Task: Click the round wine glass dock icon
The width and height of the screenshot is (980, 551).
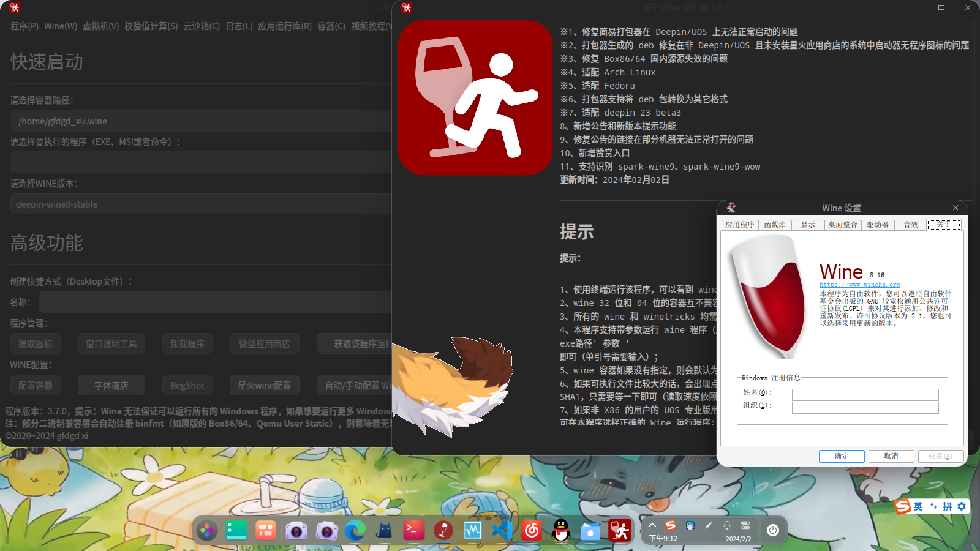Action: pyautogui.click(x=443, y=530)
